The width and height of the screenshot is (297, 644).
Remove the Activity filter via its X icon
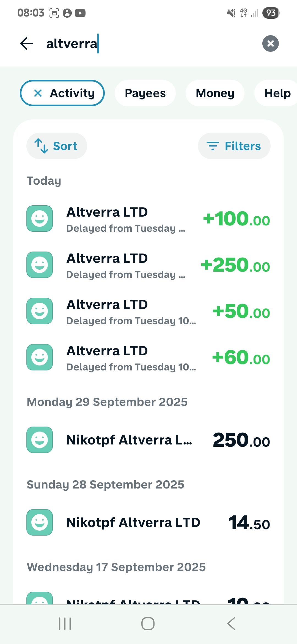click(x=38, y=93)
